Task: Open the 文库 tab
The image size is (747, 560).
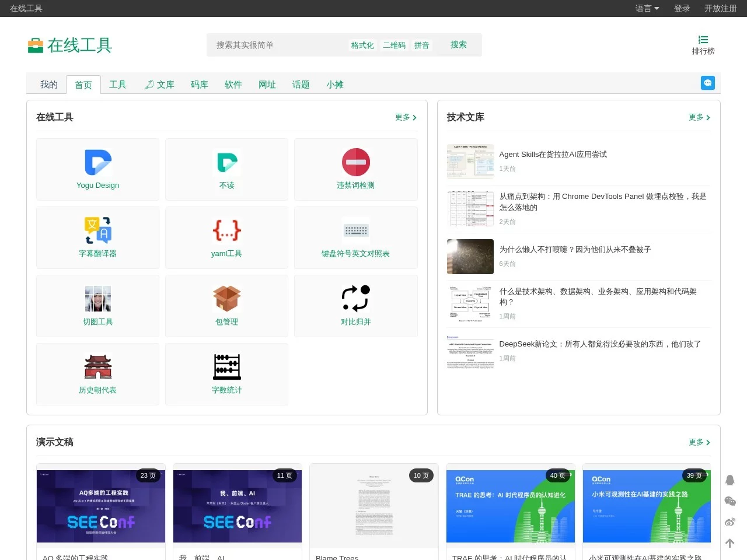Action: (x=165, y=84)
